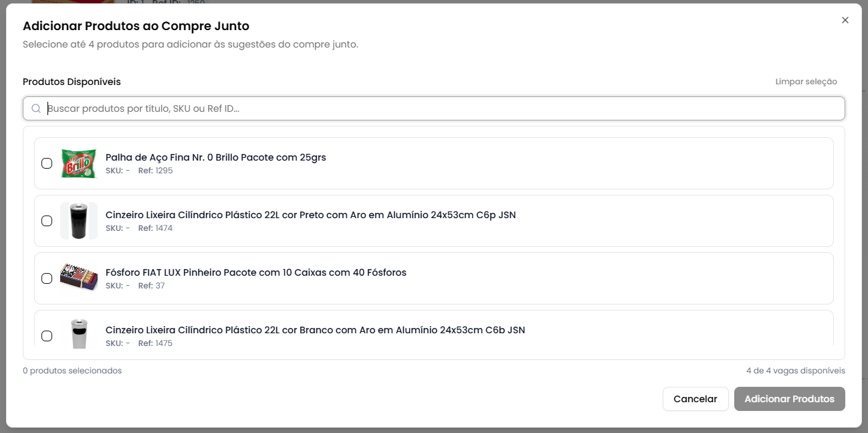This screenshot has width=868, height=433.
Task: Select the Palha de Aço product row
Action: (434, 163)
